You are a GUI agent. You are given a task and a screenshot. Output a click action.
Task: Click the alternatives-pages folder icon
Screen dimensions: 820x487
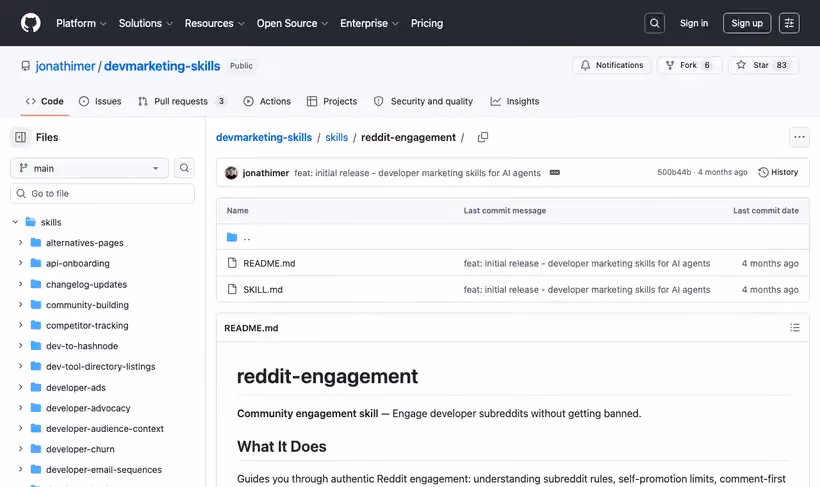(x=36, y=243)
